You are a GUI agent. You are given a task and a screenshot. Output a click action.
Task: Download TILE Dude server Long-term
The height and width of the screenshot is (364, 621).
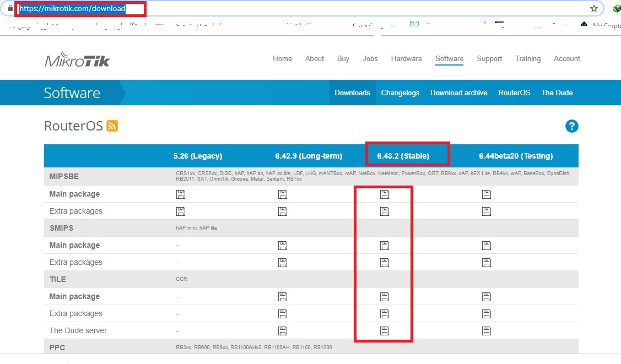282,331
